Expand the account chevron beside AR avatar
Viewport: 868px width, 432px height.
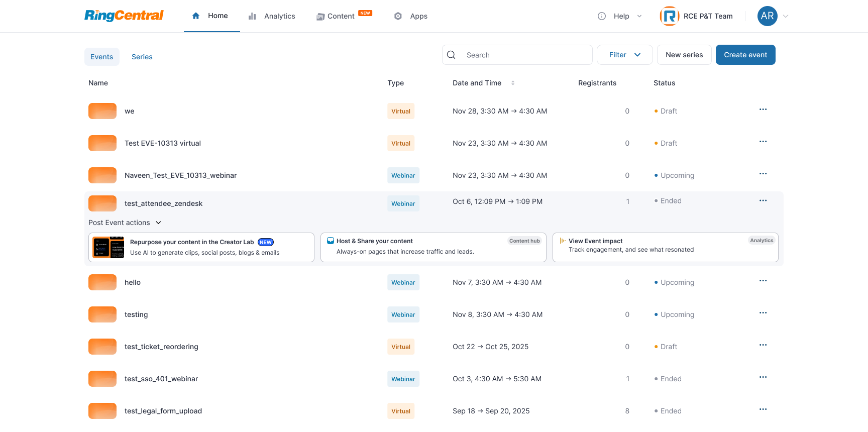[786, 16]
